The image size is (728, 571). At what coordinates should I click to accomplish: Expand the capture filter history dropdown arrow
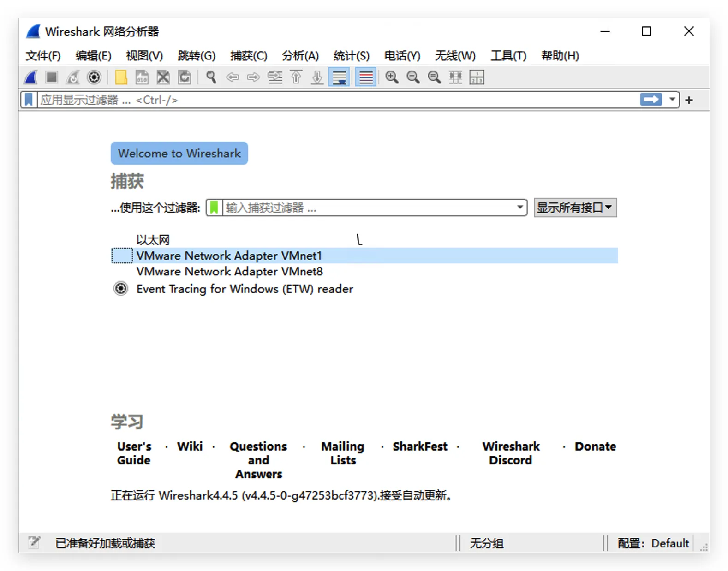[520, 208]
